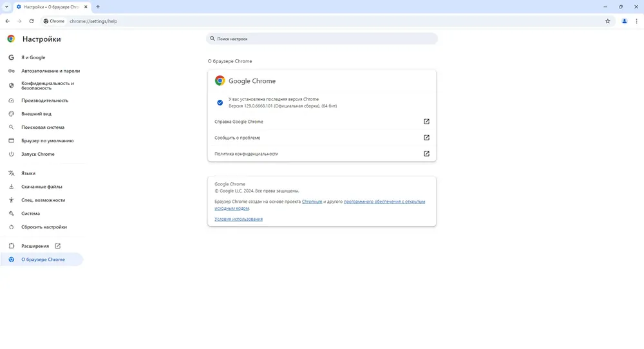Viewport: 644px width, 349px height.
Task: Click the shield icon for Конфиденциальность
Action: (x=11, y=86)
